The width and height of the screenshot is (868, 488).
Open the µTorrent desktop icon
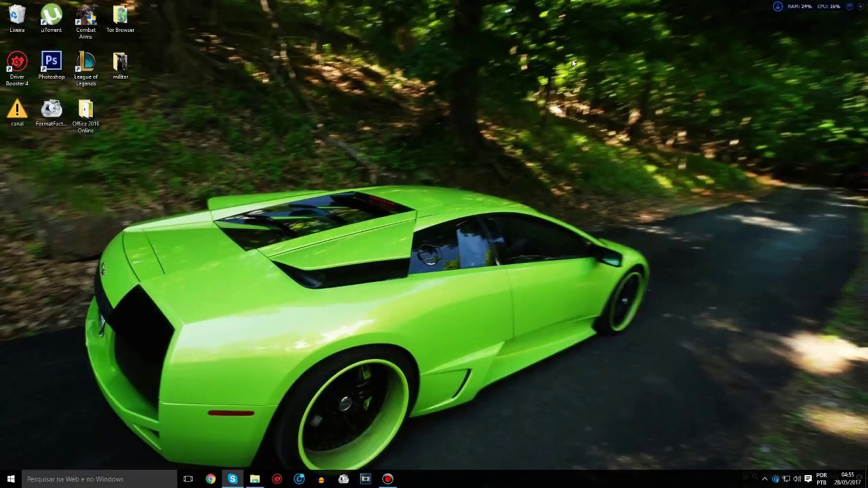point(51,15)
